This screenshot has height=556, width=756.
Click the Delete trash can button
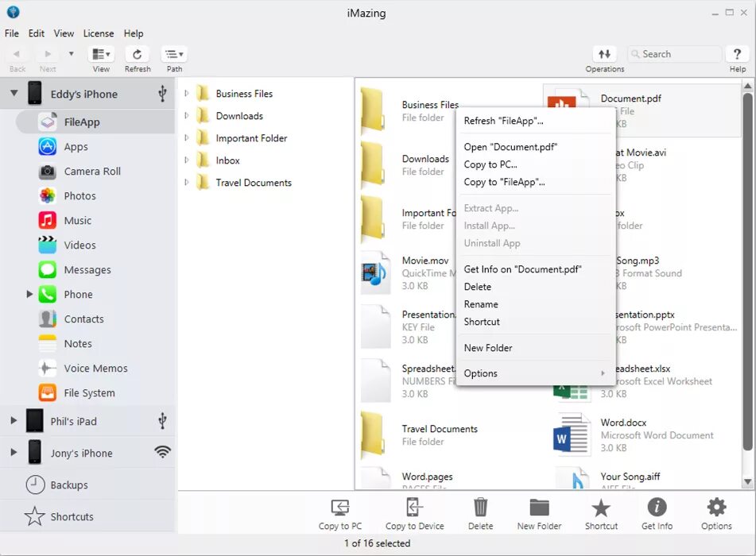[481, 514]
